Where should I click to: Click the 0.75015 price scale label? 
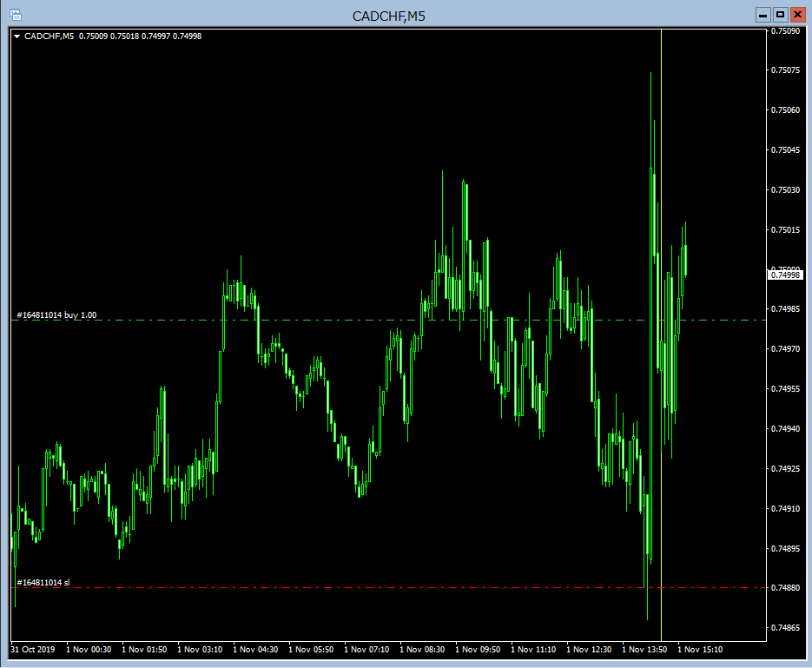pyautogui.click(x=785, y=229)
